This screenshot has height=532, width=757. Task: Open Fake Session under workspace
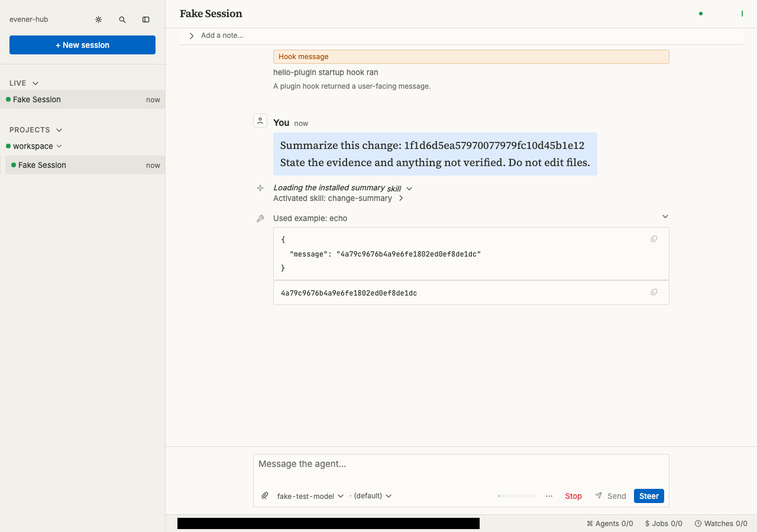[x=85, y=165]
